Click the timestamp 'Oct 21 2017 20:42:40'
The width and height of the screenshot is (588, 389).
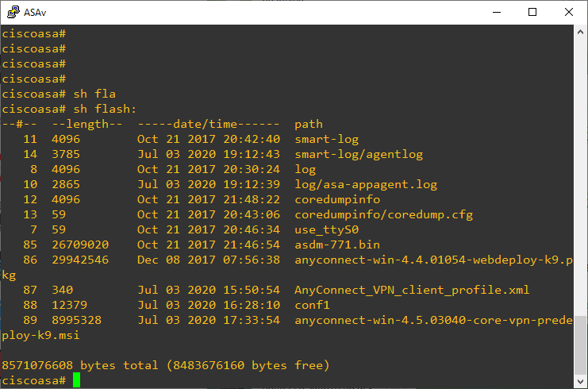(209, 139)
